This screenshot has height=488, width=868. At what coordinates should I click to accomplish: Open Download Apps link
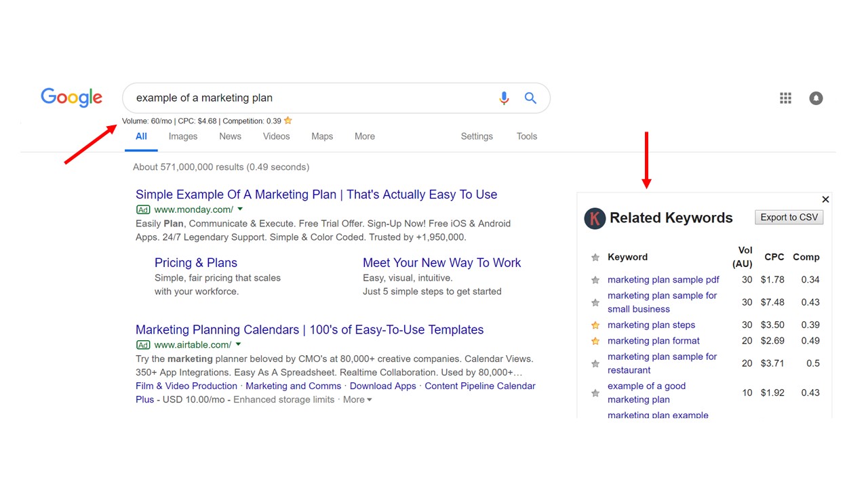tap(383, 386)
